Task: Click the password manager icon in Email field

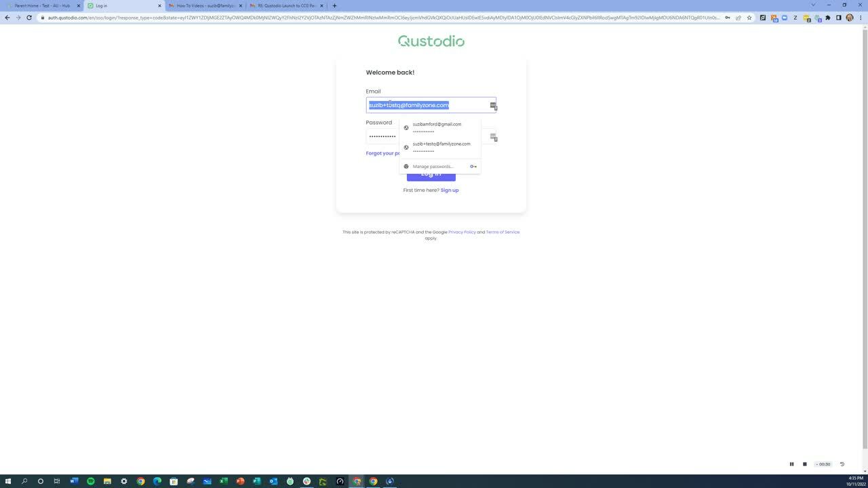Action: pyautogui.click(x=494, y=106)
